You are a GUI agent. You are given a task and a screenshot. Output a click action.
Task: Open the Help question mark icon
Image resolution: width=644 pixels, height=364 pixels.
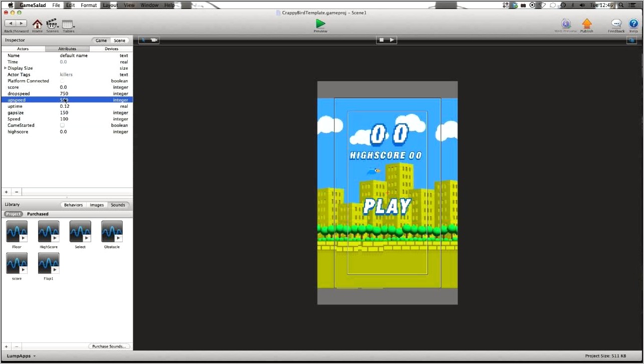pyautogui.click(x=633, y=24)
